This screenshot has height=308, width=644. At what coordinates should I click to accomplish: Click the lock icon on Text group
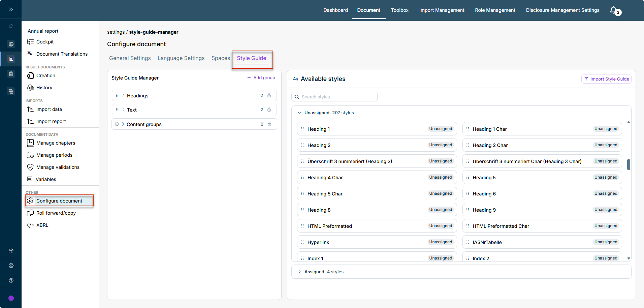pos(269,110)
